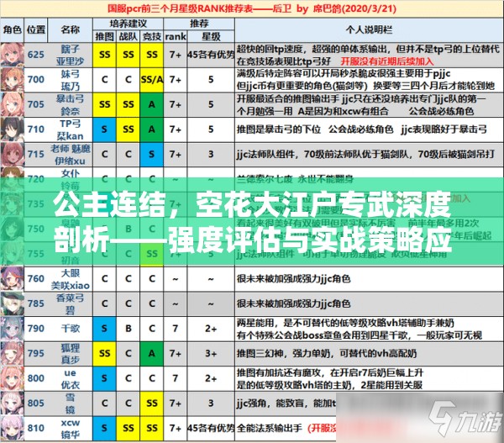Viewport: 504px width, 443px height.
Task: Click position number 625
Action: pos(36,55)
